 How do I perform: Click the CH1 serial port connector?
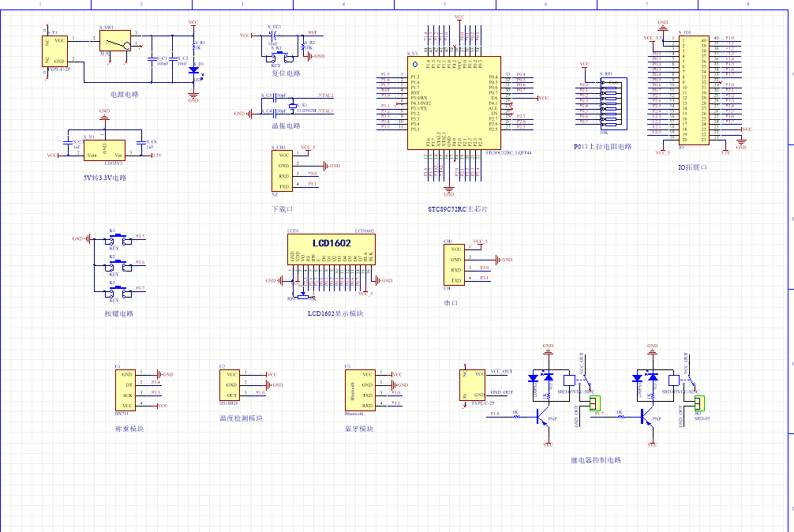pyautogui.click(x=454, y=264)
